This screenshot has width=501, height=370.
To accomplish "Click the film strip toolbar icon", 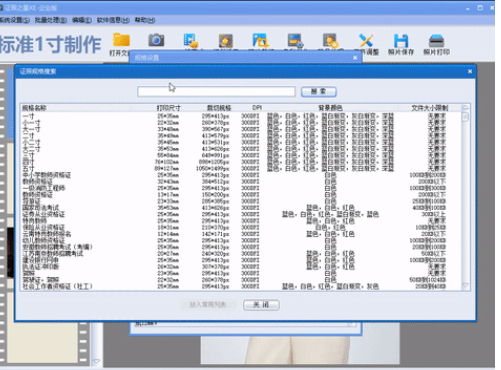I will pyautogui.click(x=191, y=40).
